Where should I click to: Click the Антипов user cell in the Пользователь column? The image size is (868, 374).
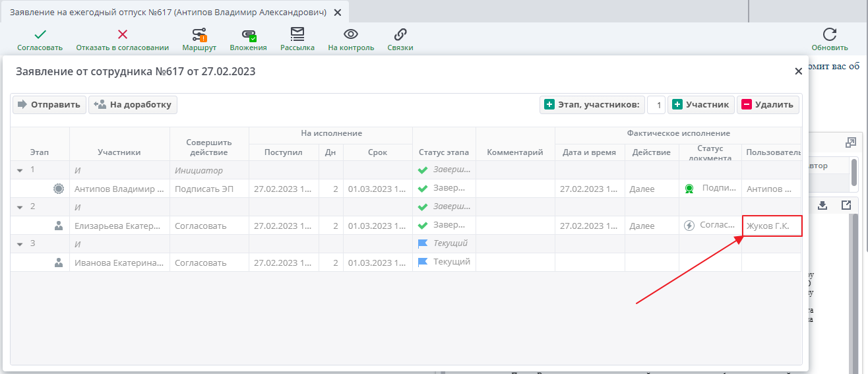point(772,189)
